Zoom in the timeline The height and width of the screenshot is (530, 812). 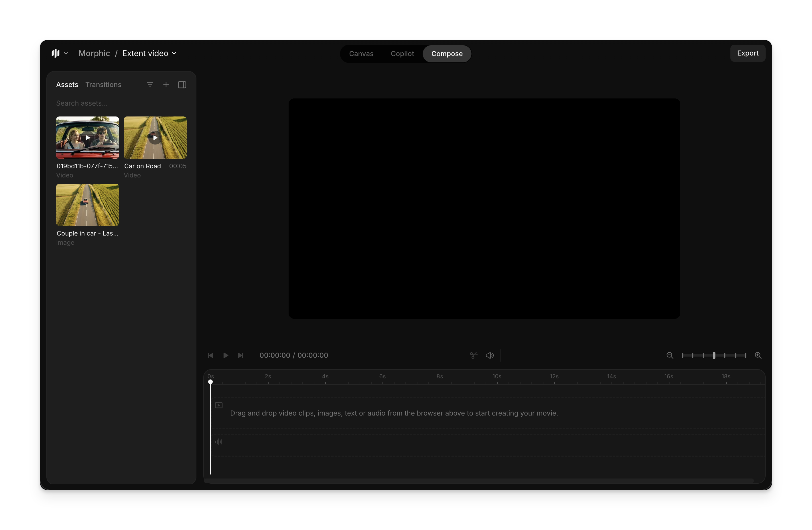758,355
